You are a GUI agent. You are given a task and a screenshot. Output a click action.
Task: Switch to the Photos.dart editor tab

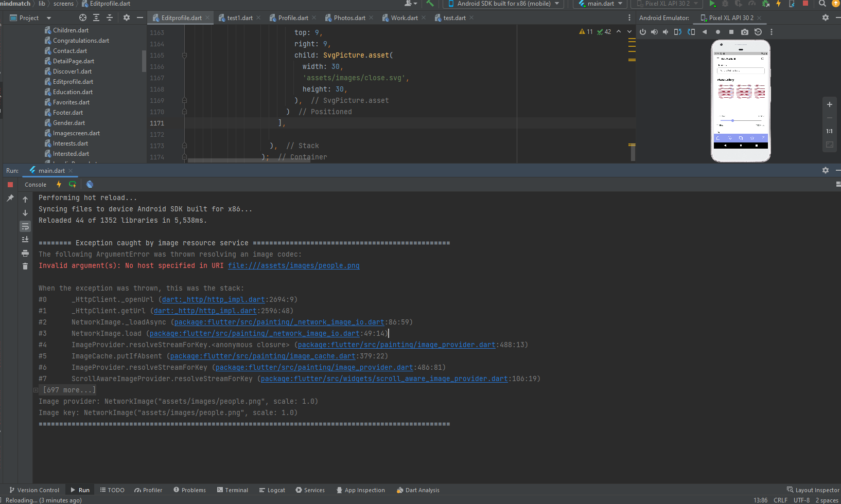click(x=349, y=17)
